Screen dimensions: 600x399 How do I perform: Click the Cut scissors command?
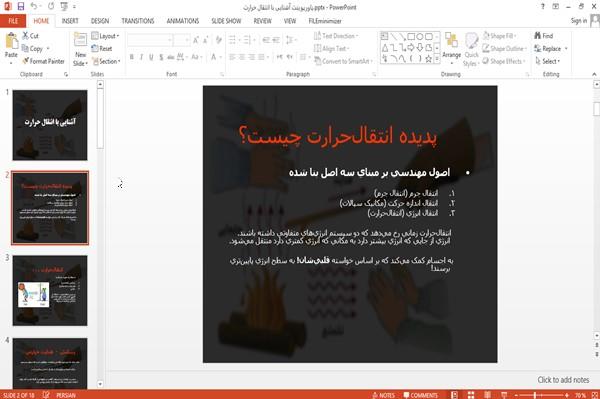30,36
